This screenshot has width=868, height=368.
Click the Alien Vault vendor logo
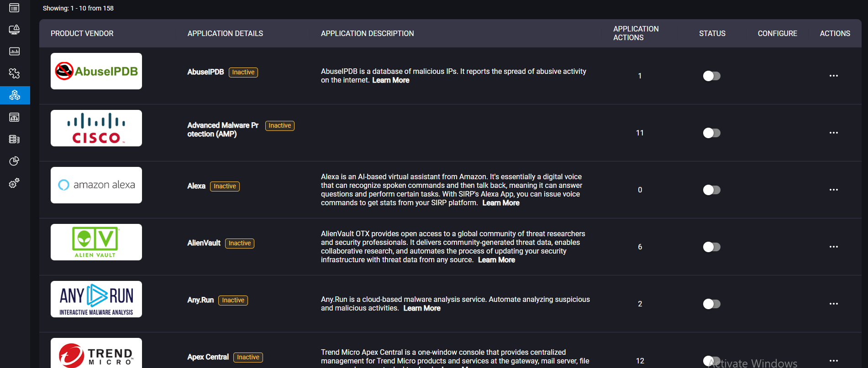96,242
